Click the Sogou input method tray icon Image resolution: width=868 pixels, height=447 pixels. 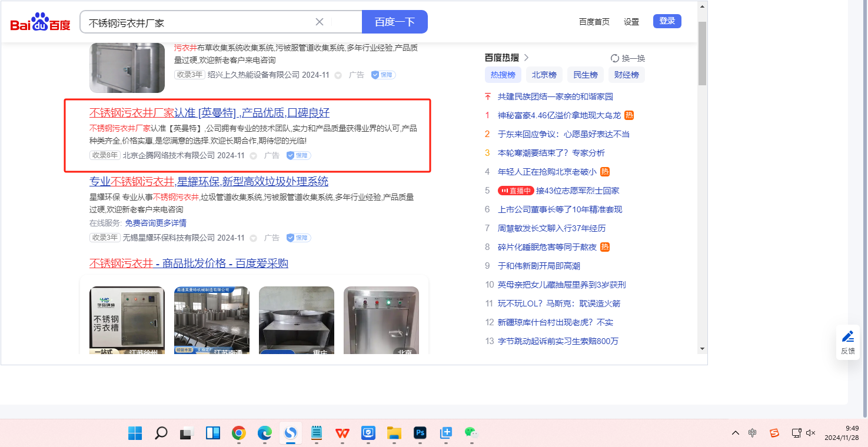[x=774, y=433]
